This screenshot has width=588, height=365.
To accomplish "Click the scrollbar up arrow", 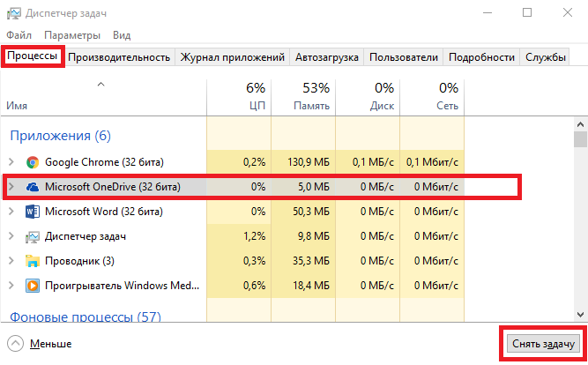I will pos(580,124).
